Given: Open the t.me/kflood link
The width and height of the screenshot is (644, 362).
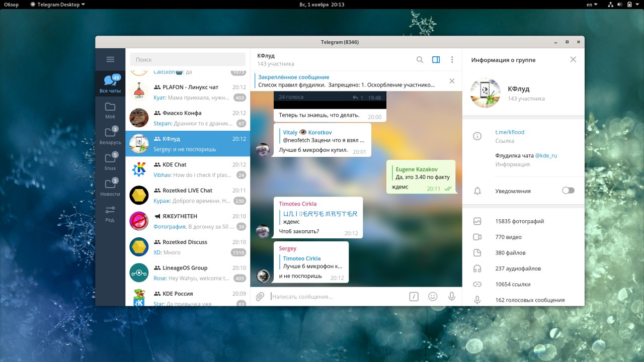Looking at the screenshot, I should tap(510, 132).
